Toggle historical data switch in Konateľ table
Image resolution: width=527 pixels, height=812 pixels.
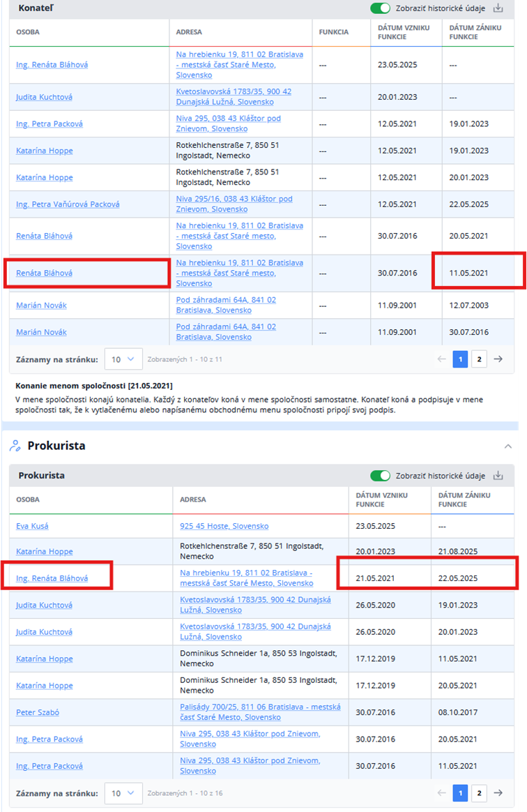[380, 8]
